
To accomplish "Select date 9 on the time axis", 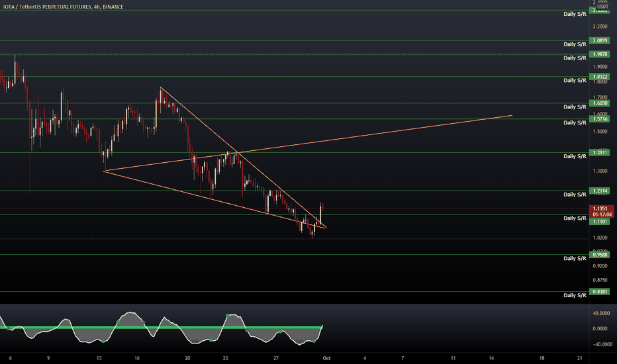I will (x=48, y=358).
